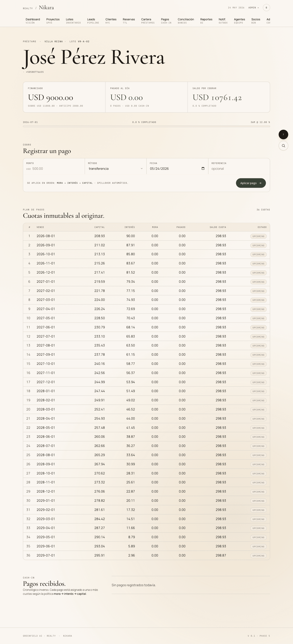Expand the Método transferencia dropdown
This screenshot has height=644, width=293.
[x=115, y=169]
